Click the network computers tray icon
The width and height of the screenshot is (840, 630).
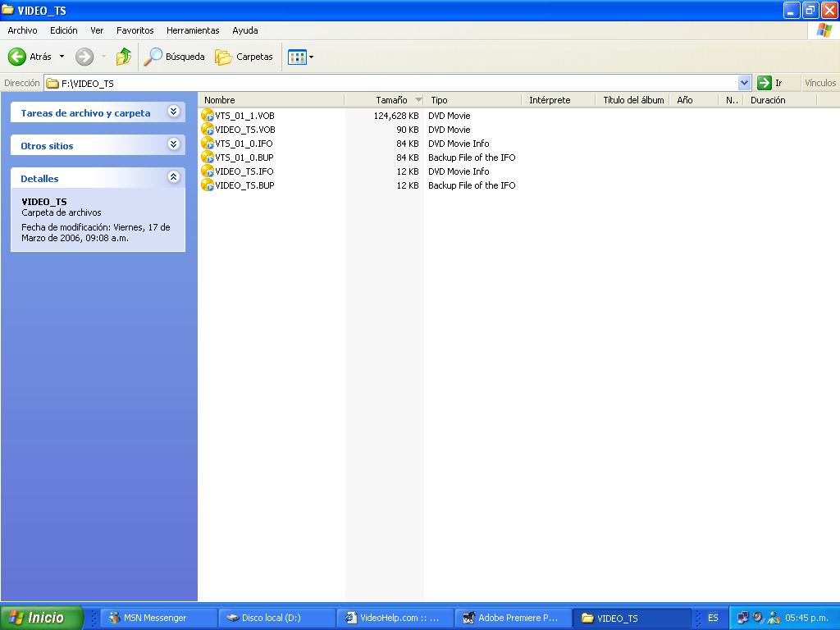pos(742,618)
